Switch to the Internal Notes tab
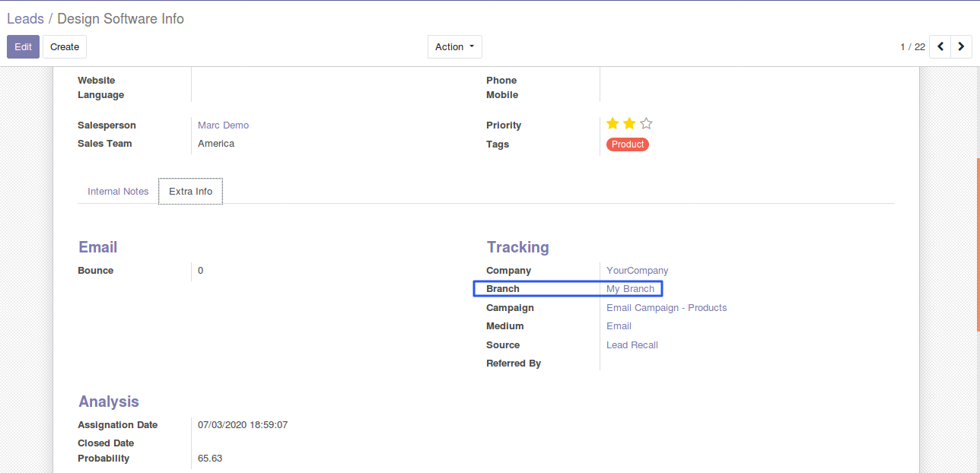 click(x=118, y=192)
